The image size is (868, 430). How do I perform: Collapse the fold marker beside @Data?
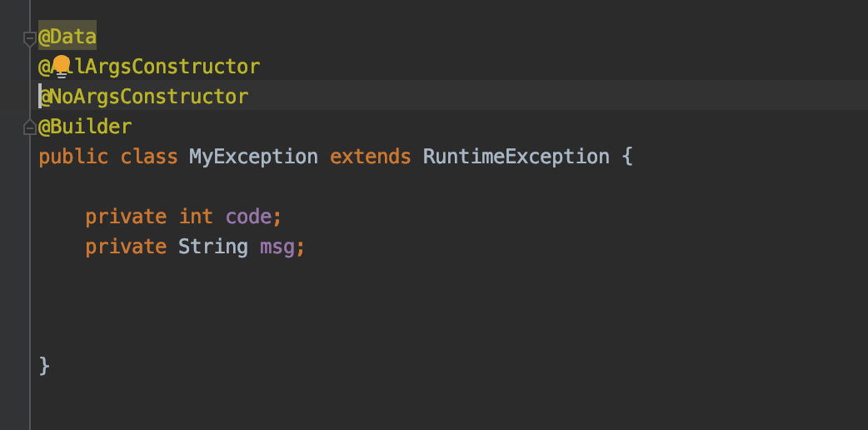30,37
